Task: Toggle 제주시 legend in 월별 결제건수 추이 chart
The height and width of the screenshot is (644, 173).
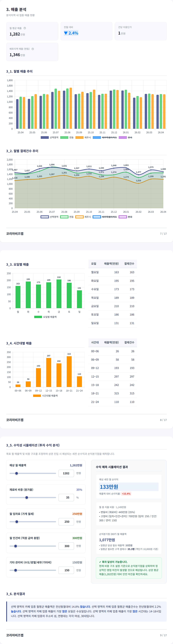Action: coord(83,217)
